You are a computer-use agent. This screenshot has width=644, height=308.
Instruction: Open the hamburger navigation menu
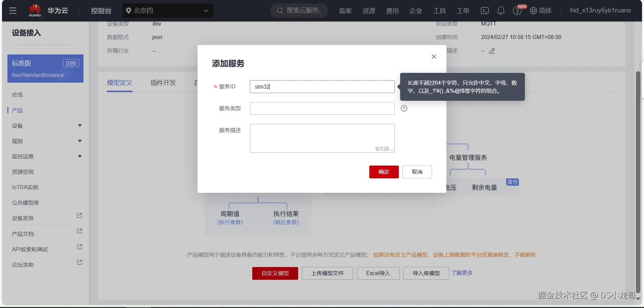13,11
